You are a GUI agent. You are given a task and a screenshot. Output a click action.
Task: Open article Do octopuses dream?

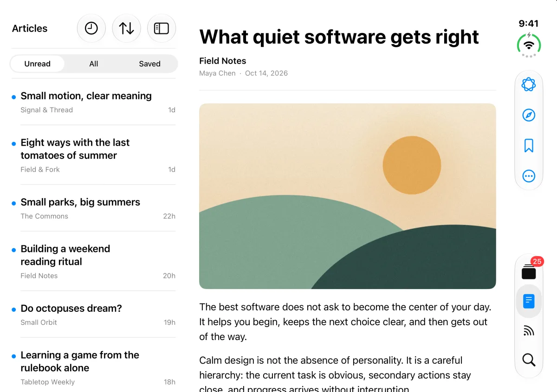(94, 315)
